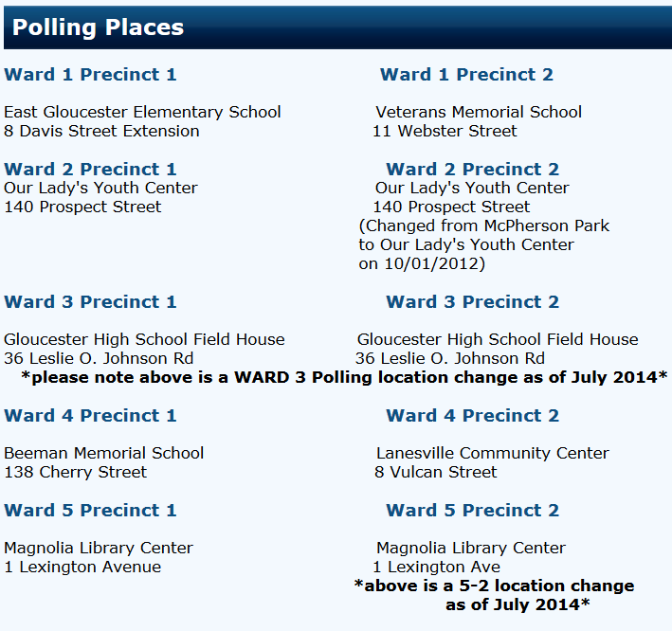The width and height of the screenshot is (672, 631).
Task: Click the Ward 1 Precinct 1 heading
Action: coord(90,75)
